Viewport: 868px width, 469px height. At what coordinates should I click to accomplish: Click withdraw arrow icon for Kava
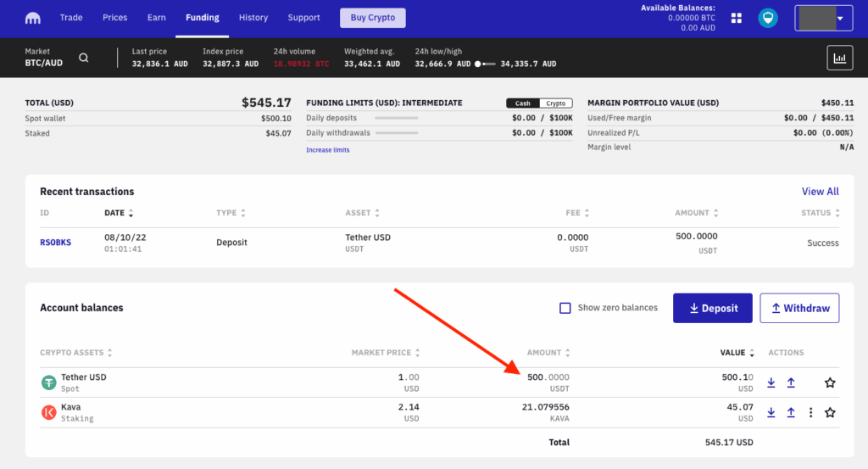791,412
